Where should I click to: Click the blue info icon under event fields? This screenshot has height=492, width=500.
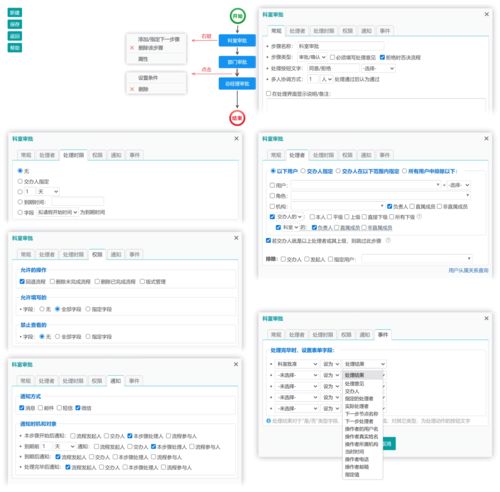pyautogui.click(x=268, y=421)
